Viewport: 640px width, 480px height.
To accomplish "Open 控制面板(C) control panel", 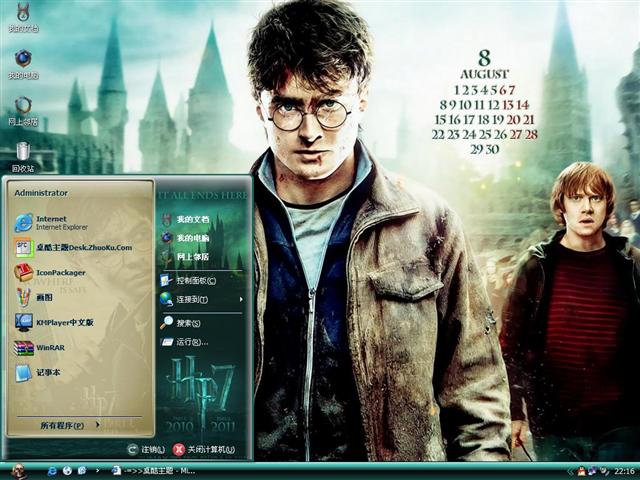I will 188,280.
